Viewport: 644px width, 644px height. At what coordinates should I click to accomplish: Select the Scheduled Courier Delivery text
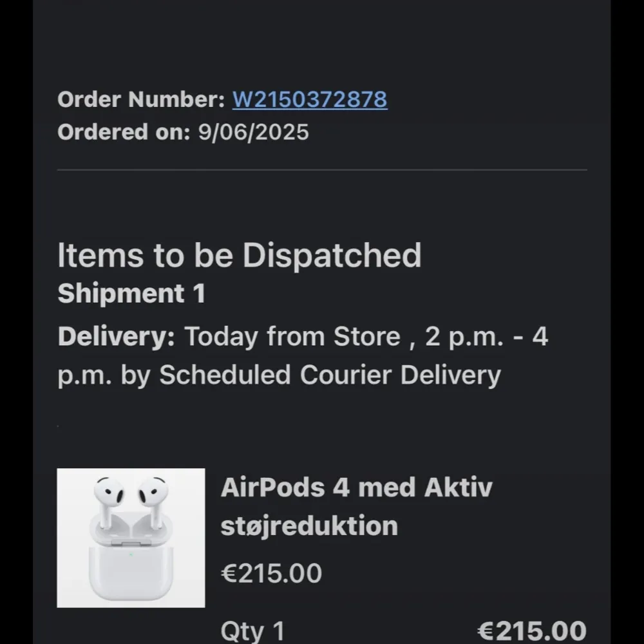330,375
